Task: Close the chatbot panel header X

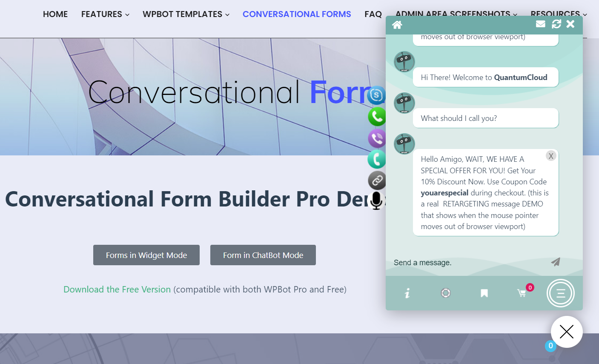Action: pyautogui.click(x=570, y=24)
